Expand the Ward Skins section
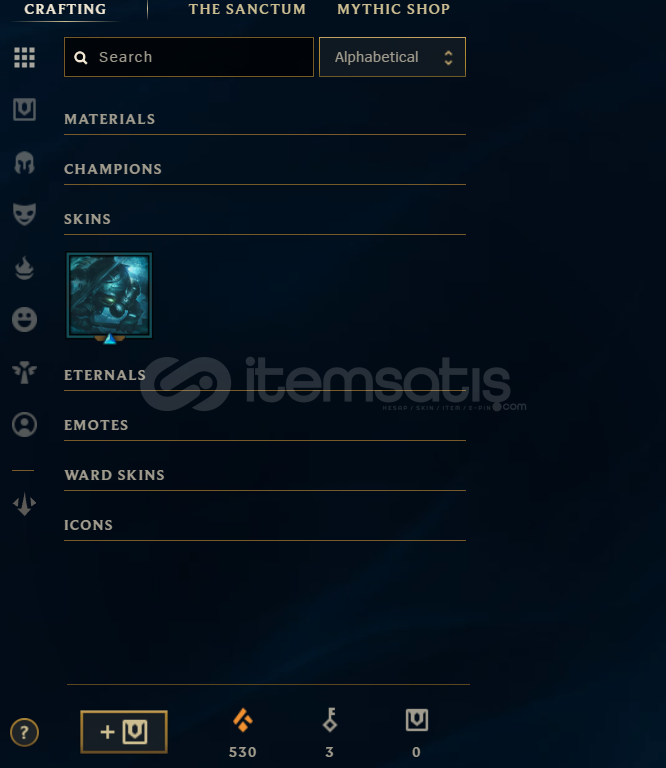 tap(265, 475)
